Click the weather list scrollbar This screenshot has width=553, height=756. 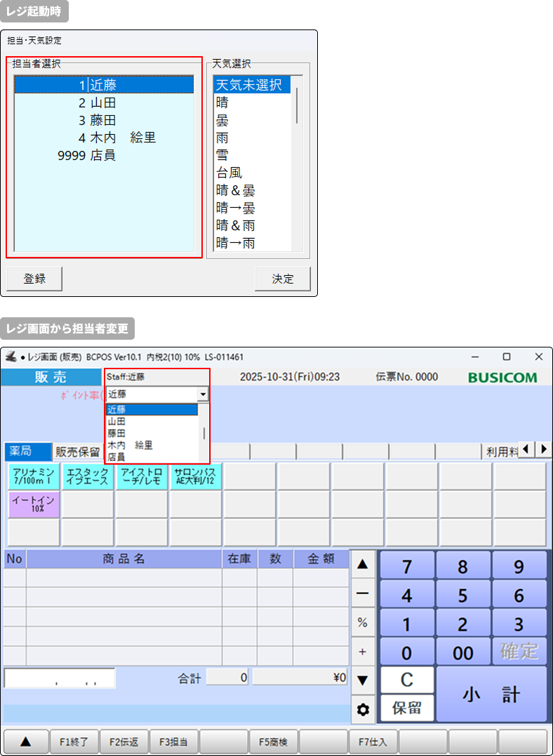tap(298, 105)
